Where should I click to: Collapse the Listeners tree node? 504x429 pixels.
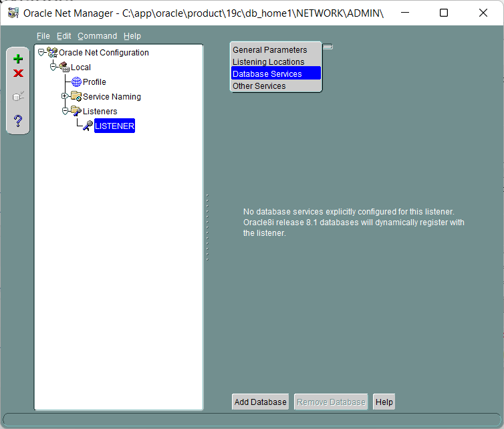65,111
